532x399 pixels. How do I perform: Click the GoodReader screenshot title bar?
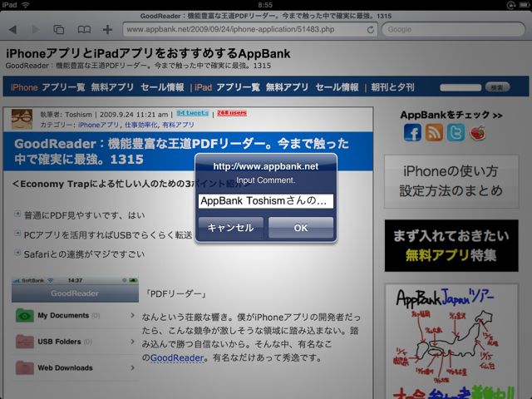pos(75,293)
